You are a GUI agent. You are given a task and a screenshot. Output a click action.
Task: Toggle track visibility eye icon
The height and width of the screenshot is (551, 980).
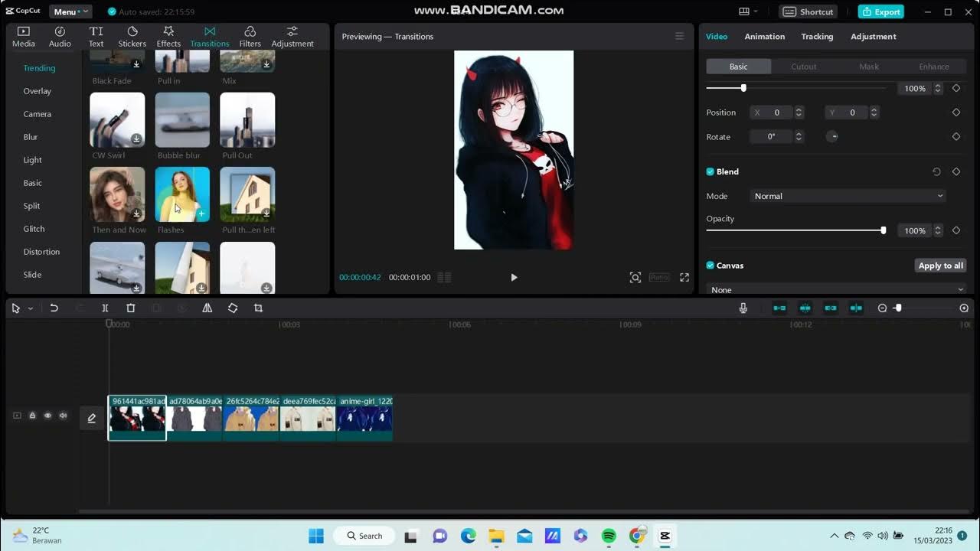47,416
